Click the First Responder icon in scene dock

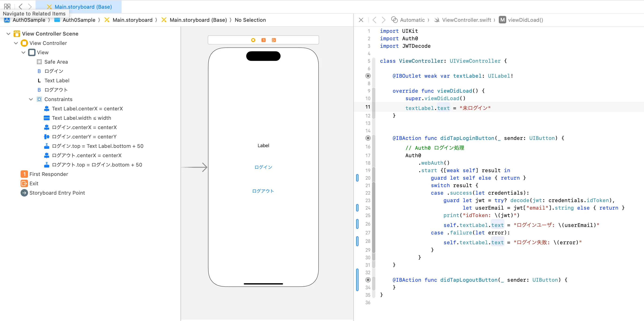(x=264, y=40)
